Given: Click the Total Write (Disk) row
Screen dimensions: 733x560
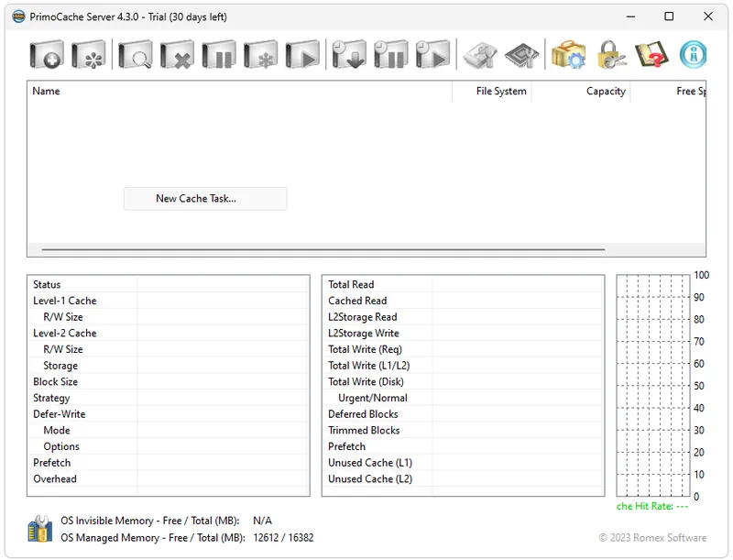Looking at the screenshot, I should 463,382.
